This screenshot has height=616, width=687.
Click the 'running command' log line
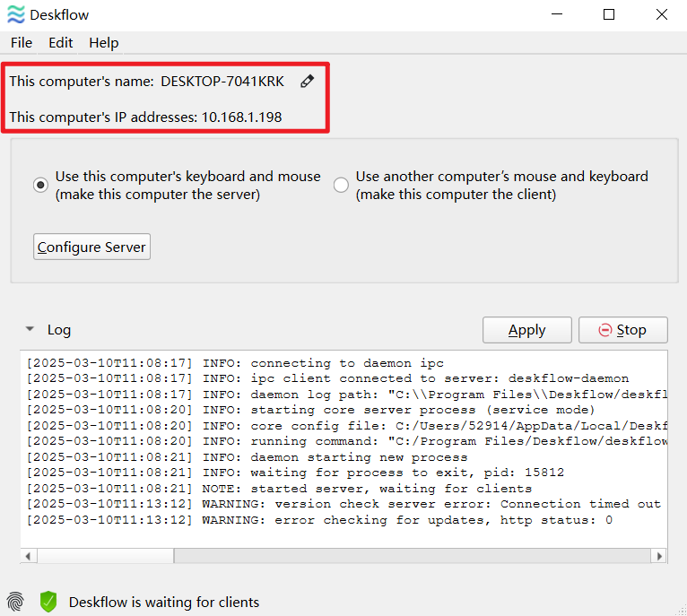(x=346, y=441)
